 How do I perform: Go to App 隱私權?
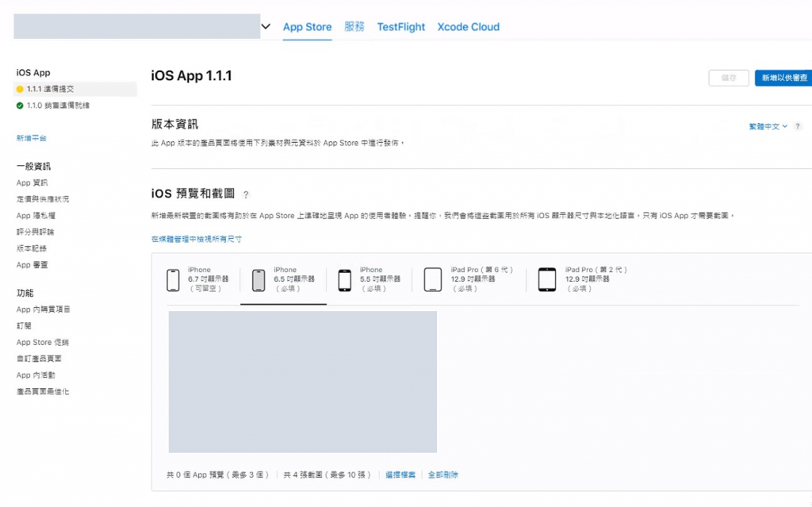coord(35,216)
